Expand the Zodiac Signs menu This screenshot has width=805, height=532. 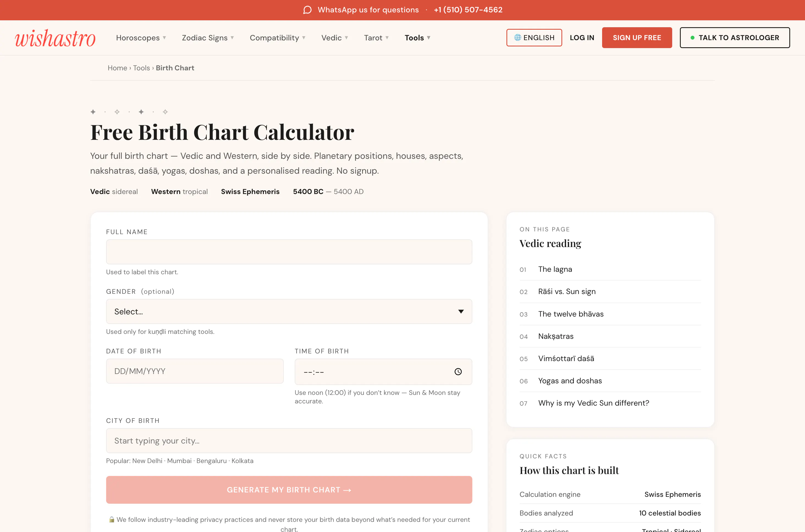(x=208, y=38)
